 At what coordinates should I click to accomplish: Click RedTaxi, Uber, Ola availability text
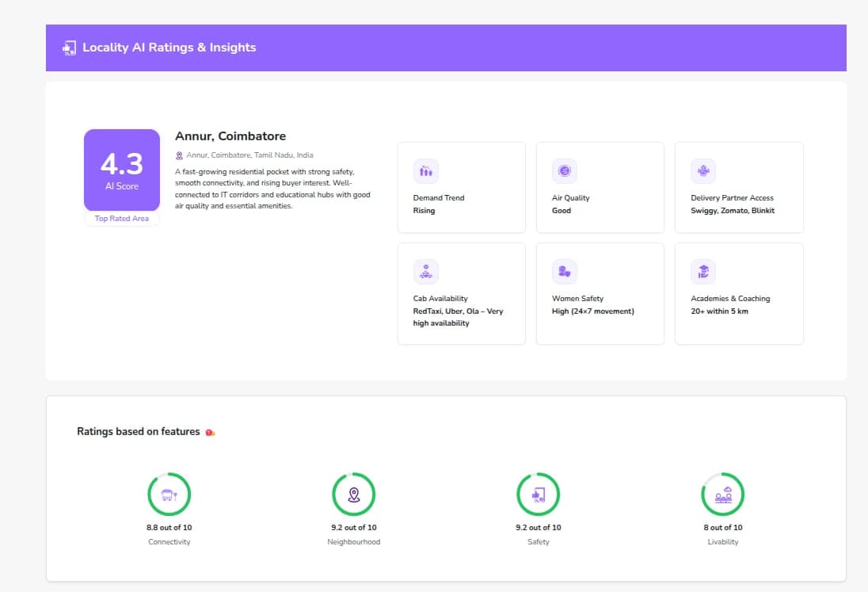click(x=458, y=317)
